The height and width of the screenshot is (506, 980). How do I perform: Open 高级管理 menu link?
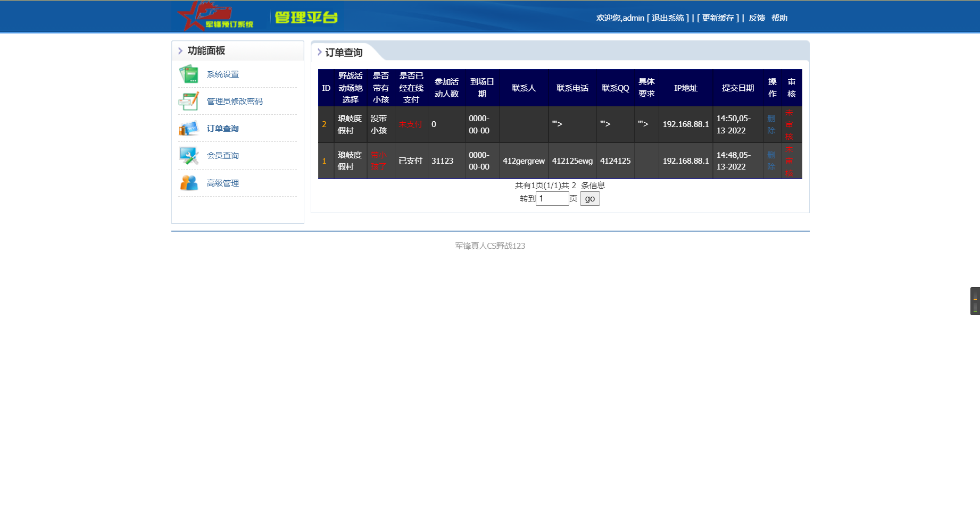(223, 183)
